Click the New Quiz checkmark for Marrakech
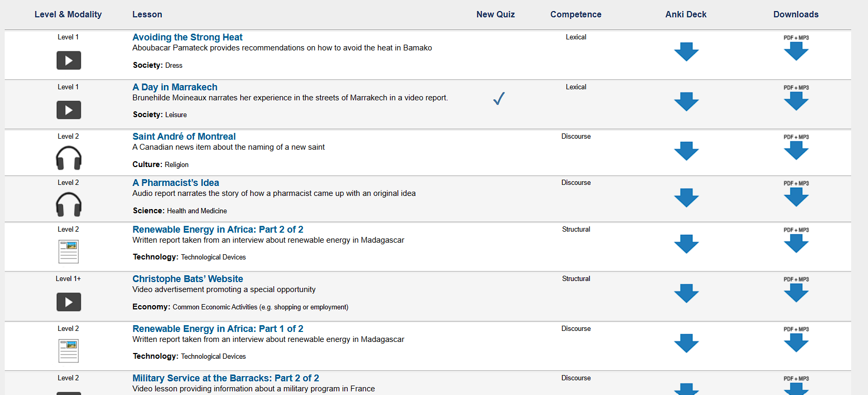This screenshot has width=868, height=395. [x=499, y=99]
